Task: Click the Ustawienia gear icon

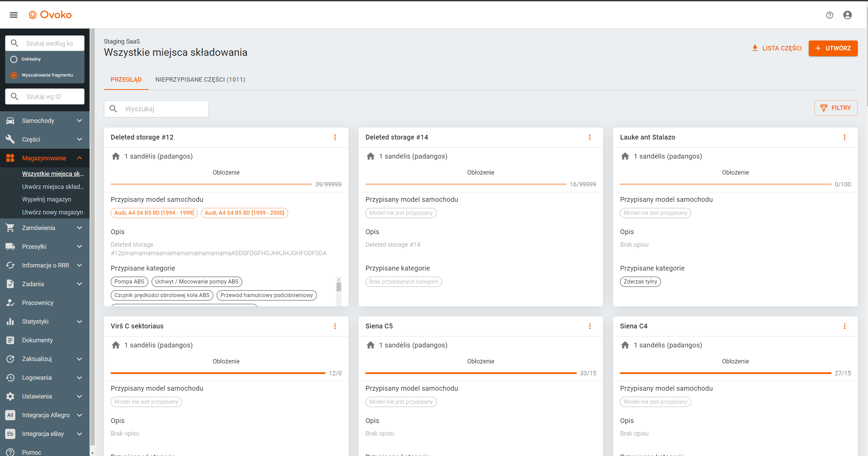Action: pos(10,396)
